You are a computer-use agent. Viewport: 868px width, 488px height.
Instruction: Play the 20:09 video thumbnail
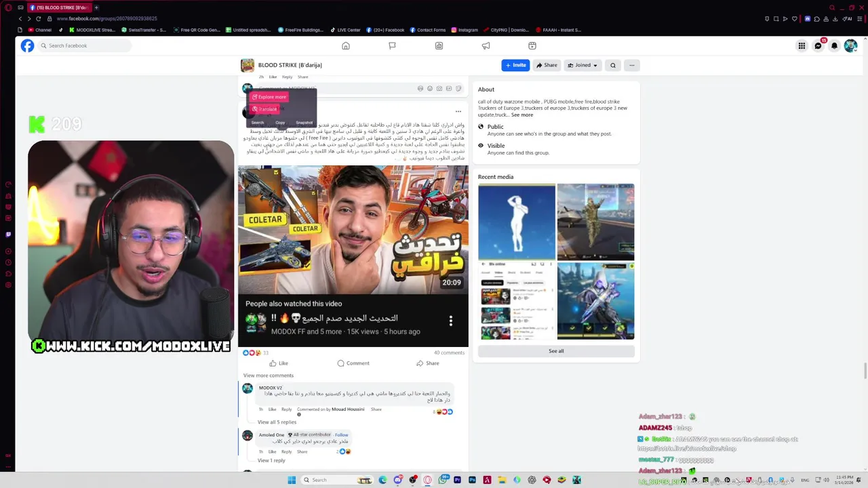353,230
